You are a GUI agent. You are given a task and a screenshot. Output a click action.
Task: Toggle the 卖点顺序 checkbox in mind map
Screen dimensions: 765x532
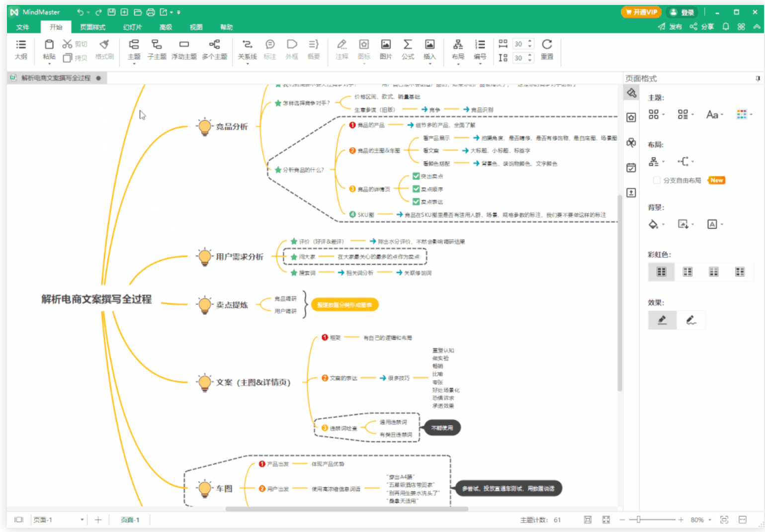point(416,189)
